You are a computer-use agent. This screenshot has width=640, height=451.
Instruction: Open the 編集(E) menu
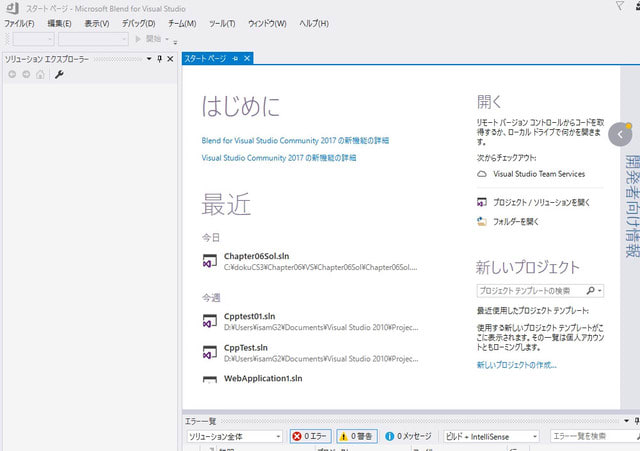(60, 24)
